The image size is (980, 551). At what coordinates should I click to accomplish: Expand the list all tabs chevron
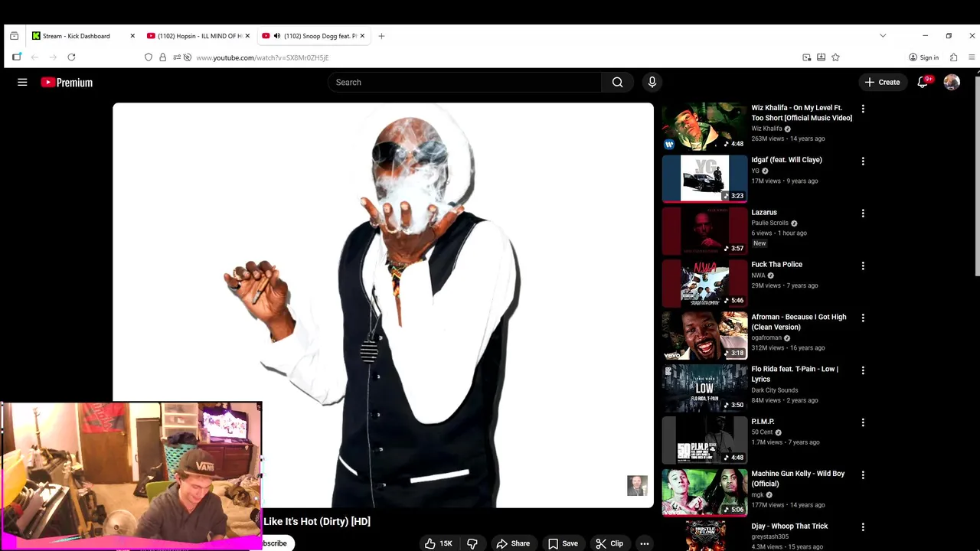[883, 36]
